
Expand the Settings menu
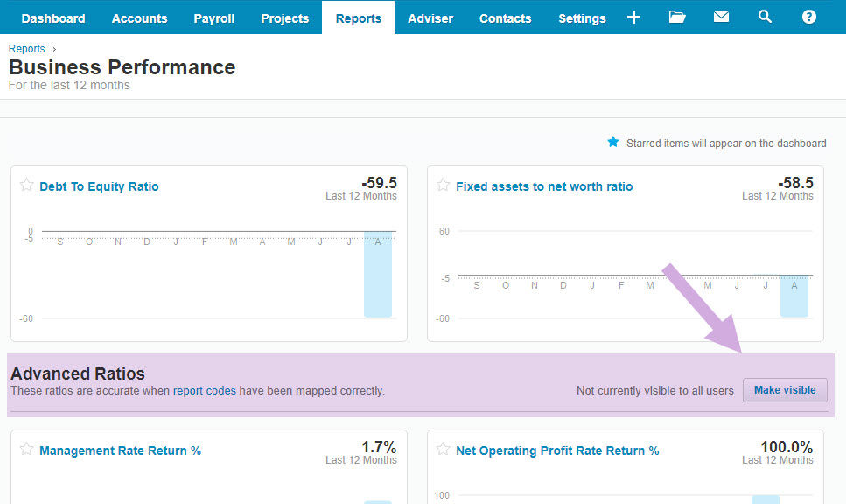(582, 18)
